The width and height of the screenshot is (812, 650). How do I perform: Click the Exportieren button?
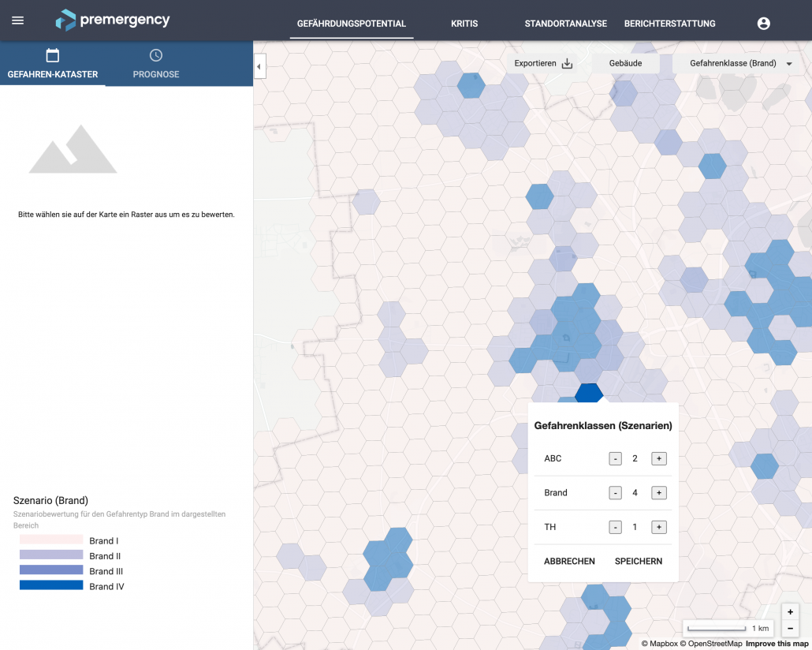point(543,63)
